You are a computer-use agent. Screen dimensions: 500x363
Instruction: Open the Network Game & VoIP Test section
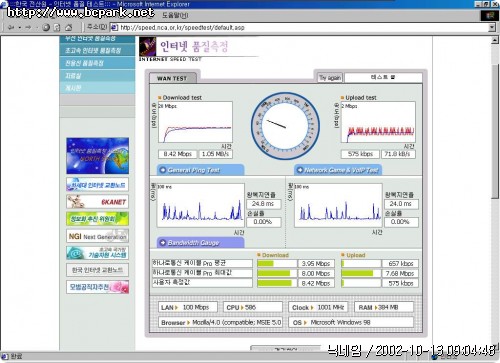338,170
